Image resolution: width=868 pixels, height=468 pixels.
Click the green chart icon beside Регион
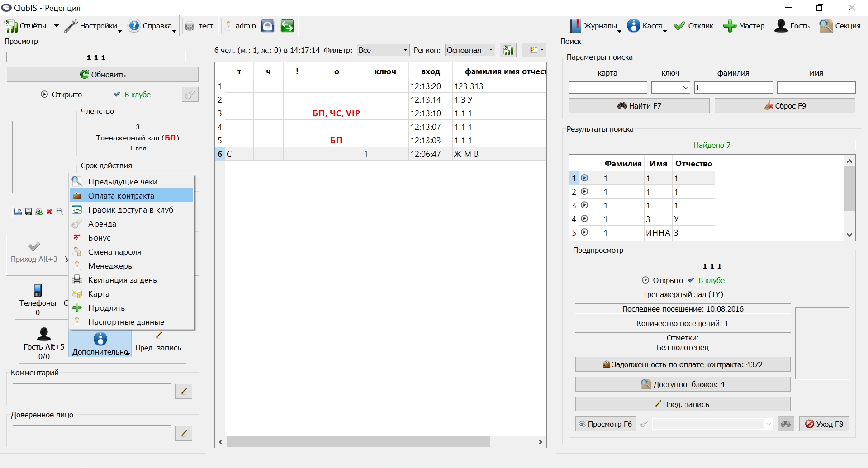(508, 50)
